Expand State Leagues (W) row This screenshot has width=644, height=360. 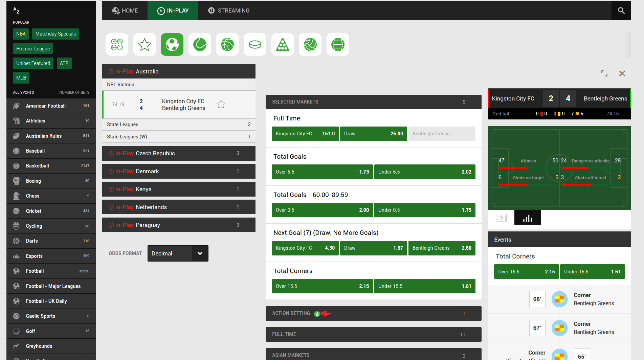(x=179, y=137)
